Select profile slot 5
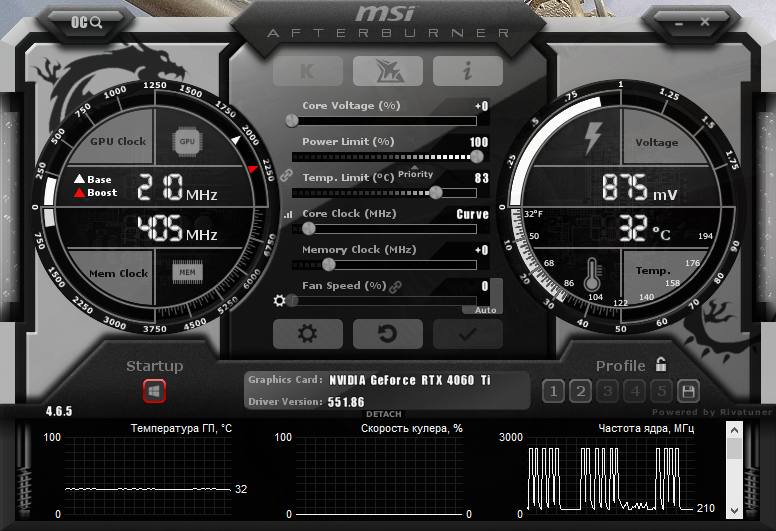Image resolution: width=776 pixels, height=531 pixels. click(662, 391)
